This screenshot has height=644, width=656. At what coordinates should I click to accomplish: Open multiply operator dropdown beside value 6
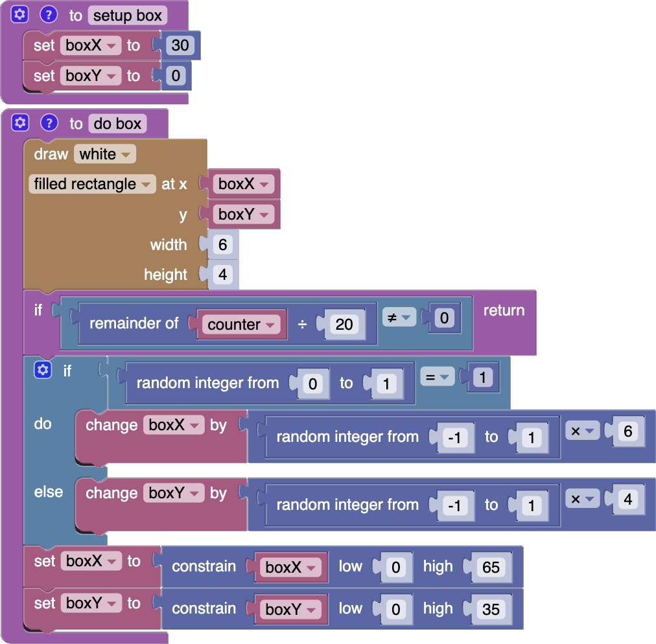[x=581, y=431]
